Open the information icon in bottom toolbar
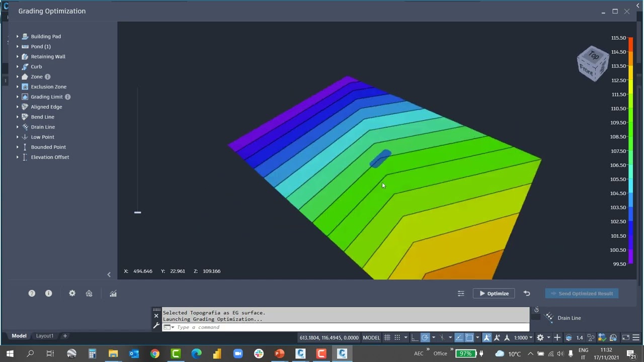The image size is (644, 362). point(49,294)
